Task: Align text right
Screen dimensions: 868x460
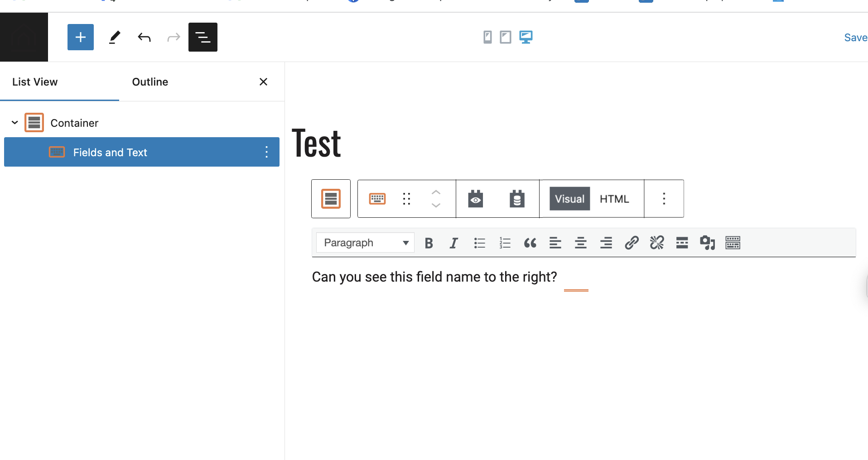Action: (x=606, y=243)
